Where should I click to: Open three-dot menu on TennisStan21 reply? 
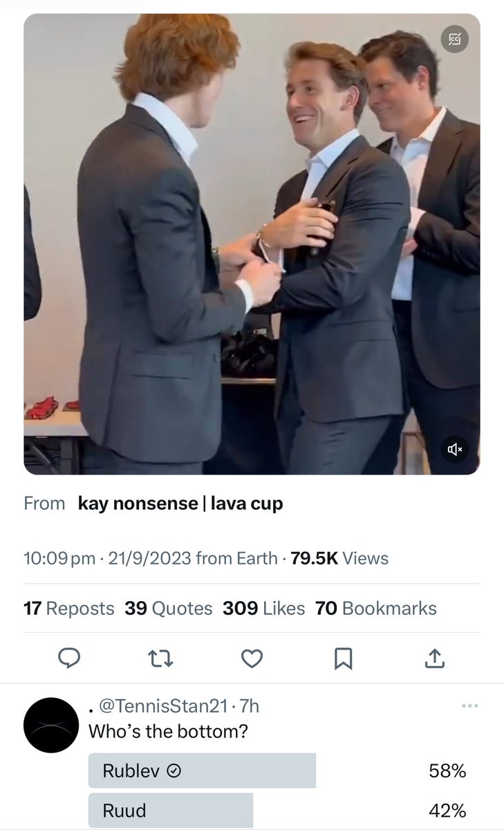pos(469,706)
